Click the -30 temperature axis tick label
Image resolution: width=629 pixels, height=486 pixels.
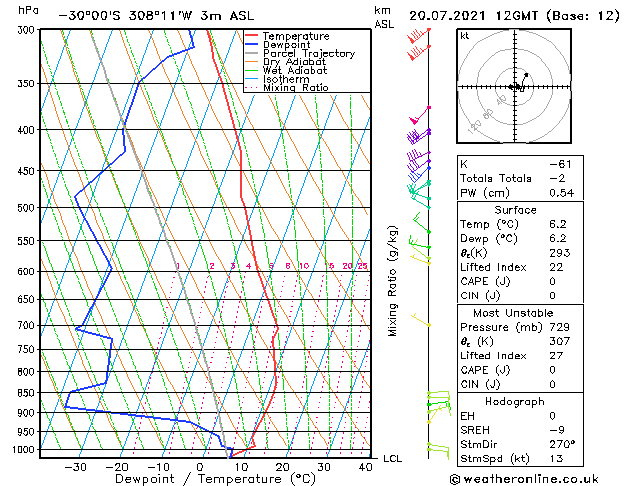pos(75,467)
